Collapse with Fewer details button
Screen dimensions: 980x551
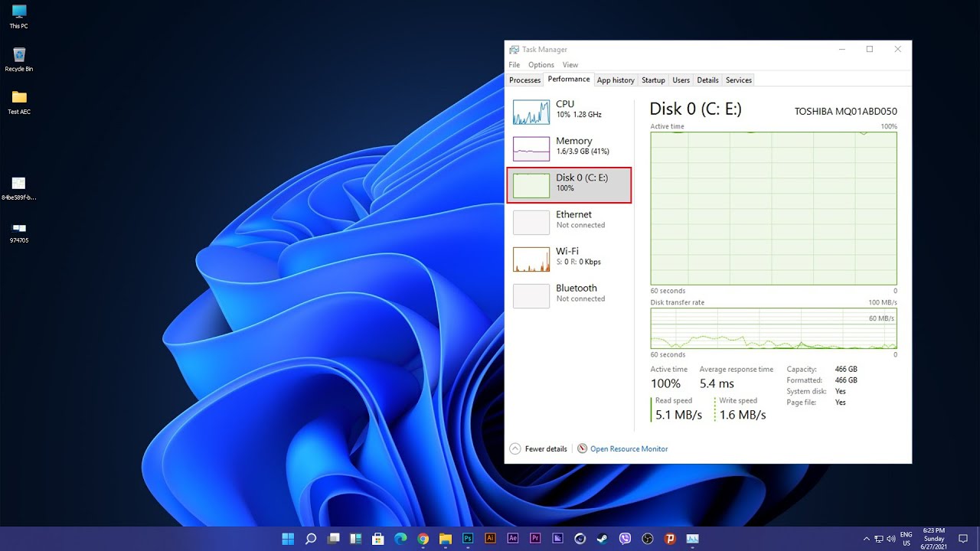pyautogui.click(x=538, y=449)
